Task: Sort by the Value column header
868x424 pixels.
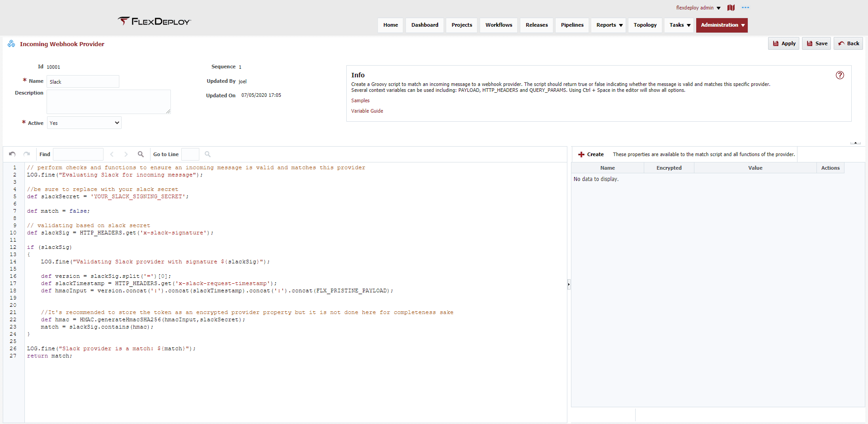Action: pyautogui.click(x=755, y=168)
